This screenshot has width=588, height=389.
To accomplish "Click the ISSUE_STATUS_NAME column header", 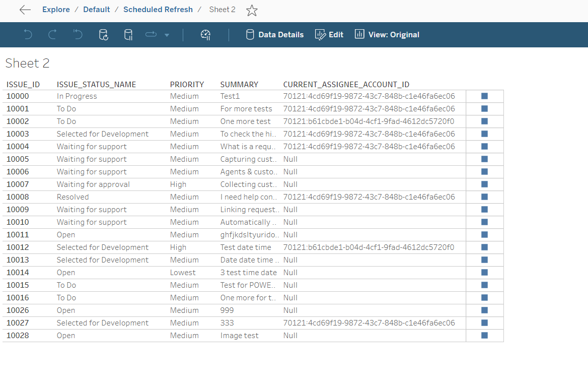I will [96, 84].
